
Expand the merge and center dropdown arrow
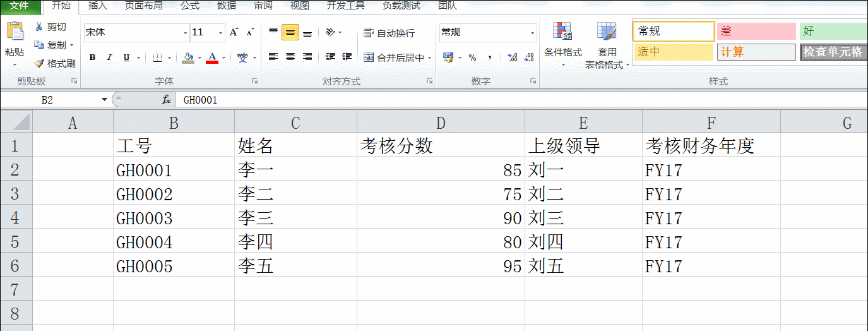coord(430,57)
